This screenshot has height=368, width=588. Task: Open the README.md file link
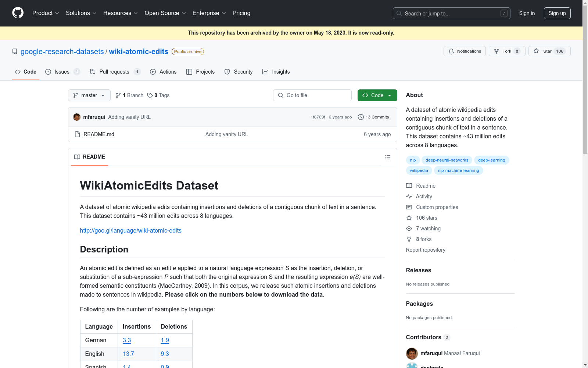point(99,134)
